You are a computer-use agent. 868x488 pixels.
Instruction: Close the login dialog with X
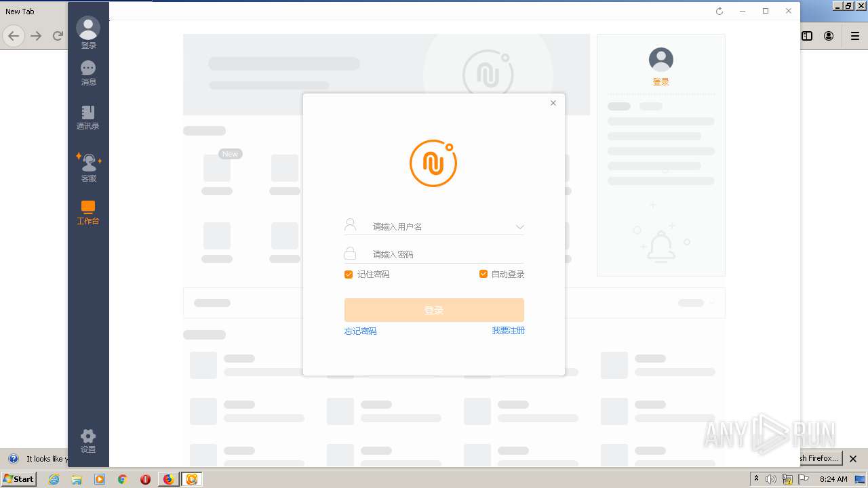[553, 103]
